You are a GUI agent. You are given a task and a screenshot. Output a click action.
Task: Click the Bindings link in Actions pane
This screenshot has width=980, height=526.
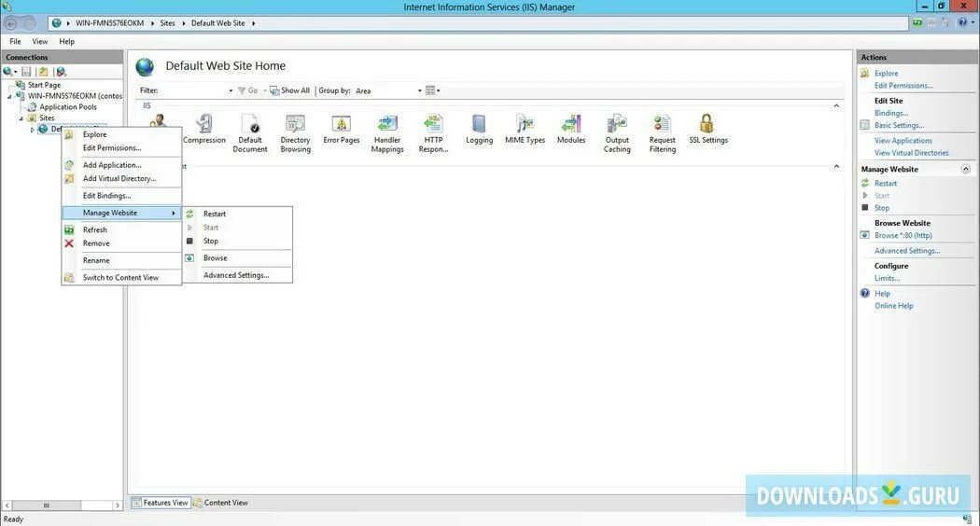coord(891,113)
